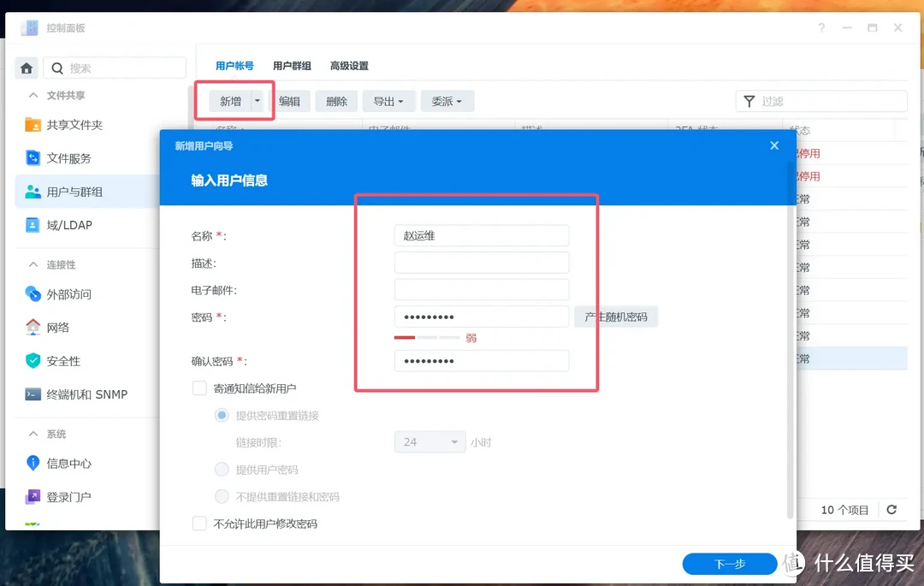The image size is (924, 586).
Task: Open the 24 小时 link duration dropdown
Action: [429, 441]
